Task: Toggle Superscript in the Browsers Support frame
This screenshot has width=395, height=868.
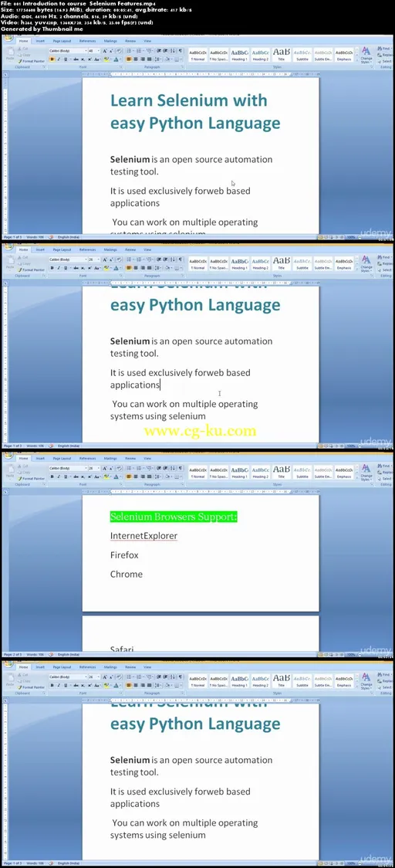Action: (89, 476)
